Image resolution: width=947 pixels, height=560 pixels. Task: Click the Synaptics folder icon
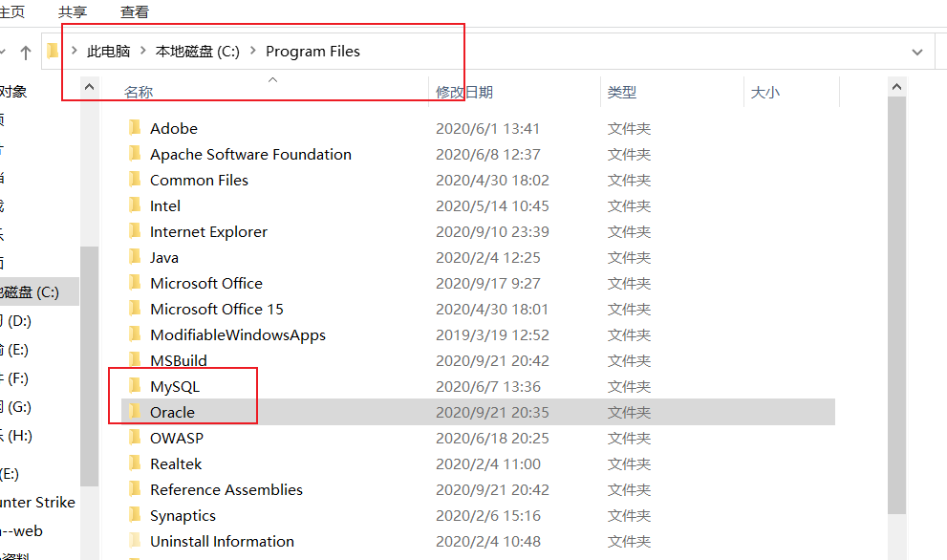135,515
